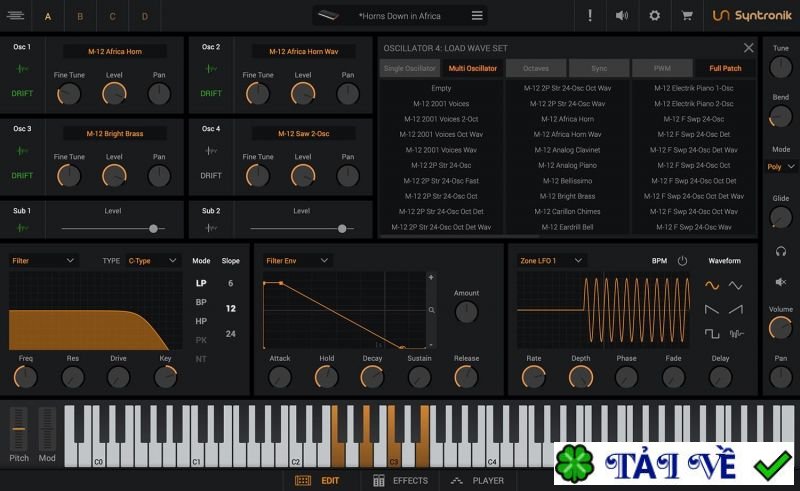
Task: Enable Osc 4 waveform switch
Action: (x=211, y=151)
